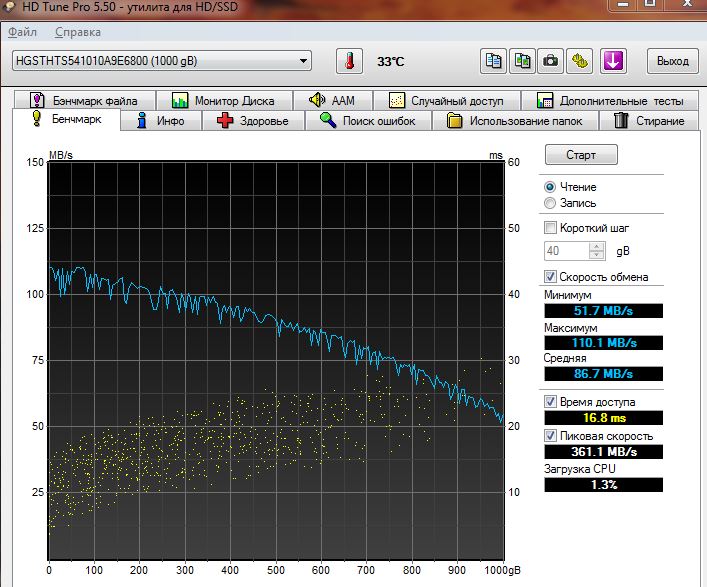The height and width of the screenshot is (587, 707).
Task: Open the Справка menu
Action: pyautogui.click(x=77, y=33)
